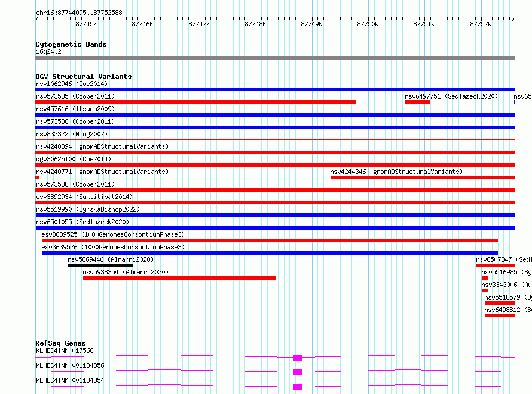Select the nsv5869446 (Almarri2020) label
The width and height of the screenshot is (532, 394).
(x=111, y=259)
